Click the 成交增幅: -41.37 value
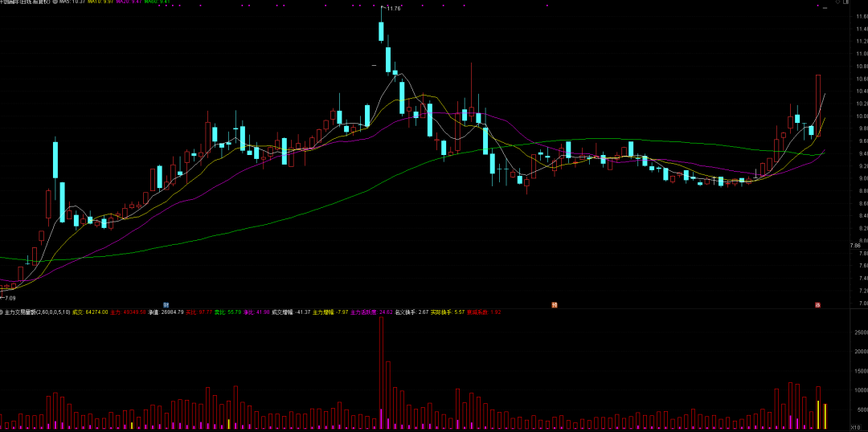 pyautogui.click(x=291, y=312)
